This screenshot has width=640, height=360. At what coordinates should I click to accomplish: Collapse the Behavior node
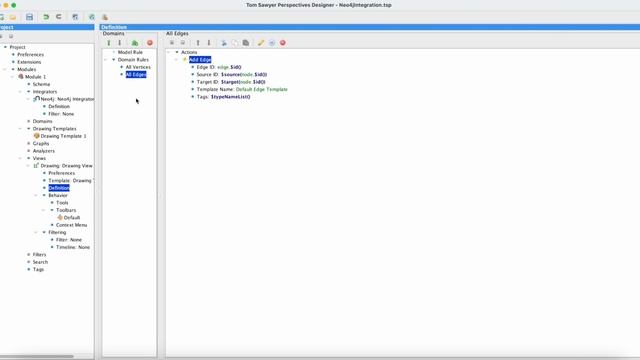pos(36,196)
